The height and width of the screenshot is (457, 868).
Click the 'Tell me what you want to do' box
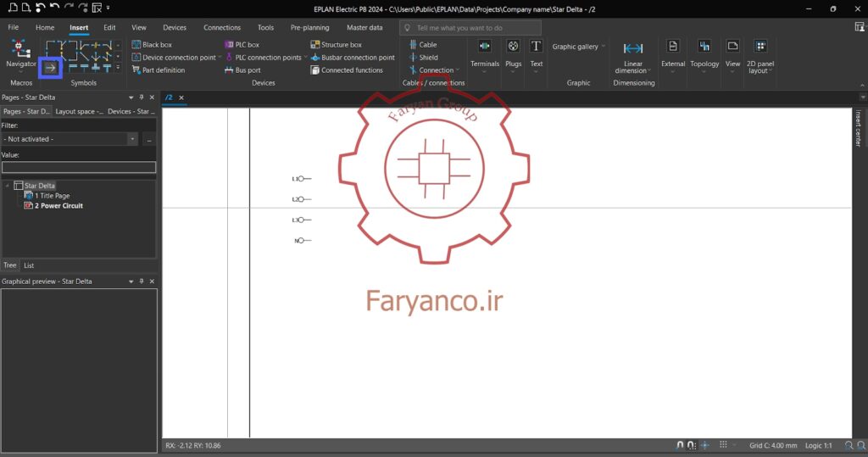tap(470, 28)
